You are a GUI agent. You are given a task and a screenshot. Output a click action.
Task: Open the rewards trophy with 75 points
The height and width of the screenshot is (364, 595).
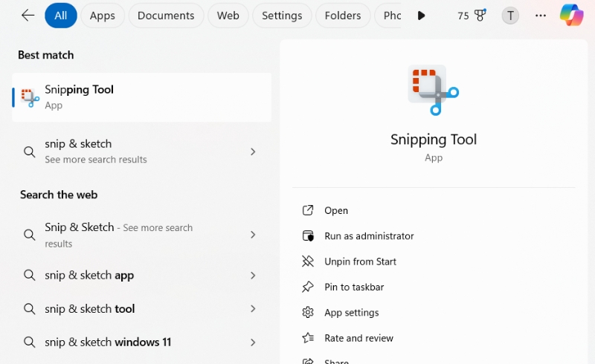pos(472,16)
